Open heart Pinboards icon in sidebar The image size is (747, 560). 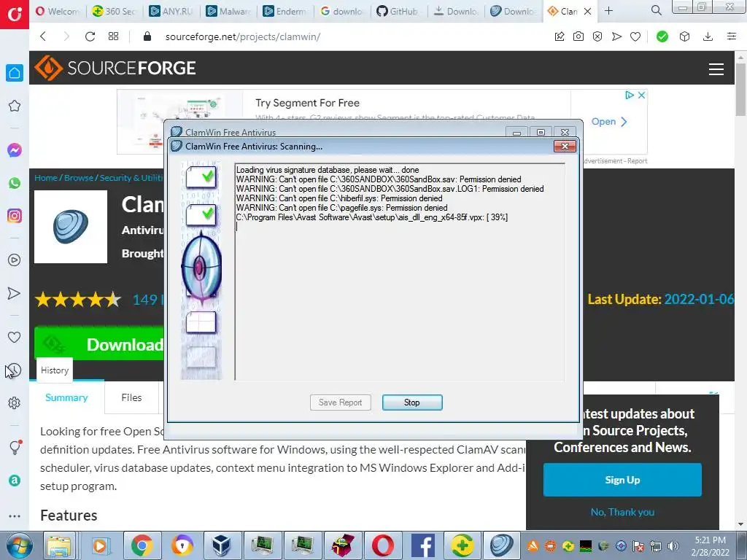[x=15, y=337]
